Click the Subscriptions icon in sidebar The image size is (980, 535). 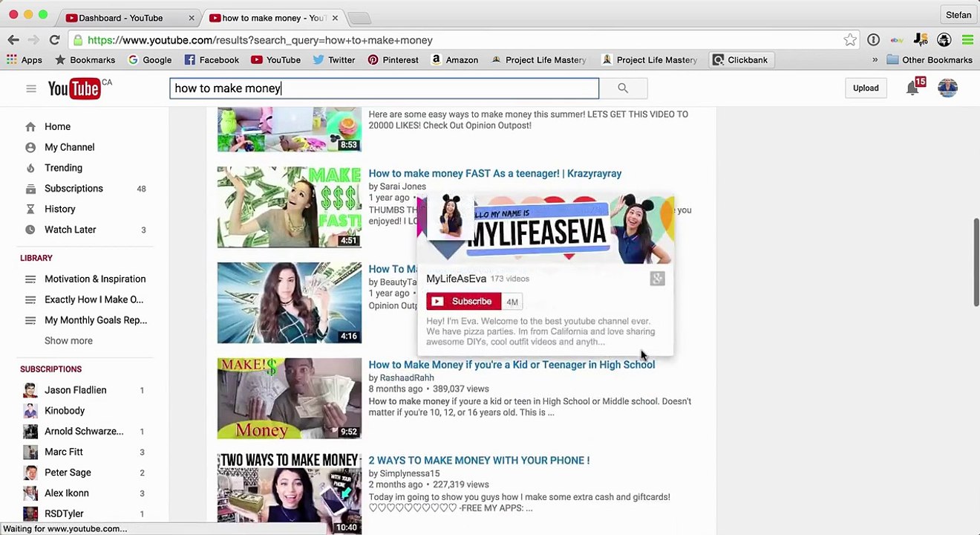point(30,189)
